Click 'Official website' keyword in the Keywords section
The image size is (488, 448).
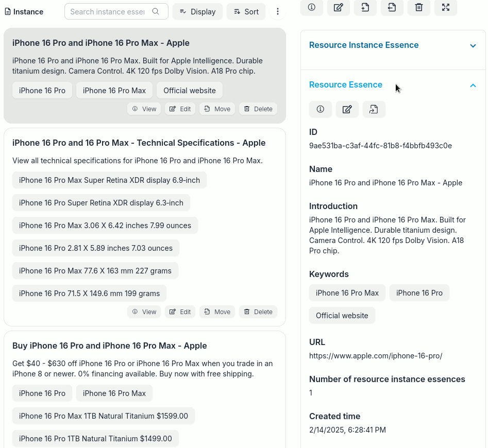click(342, 316)
